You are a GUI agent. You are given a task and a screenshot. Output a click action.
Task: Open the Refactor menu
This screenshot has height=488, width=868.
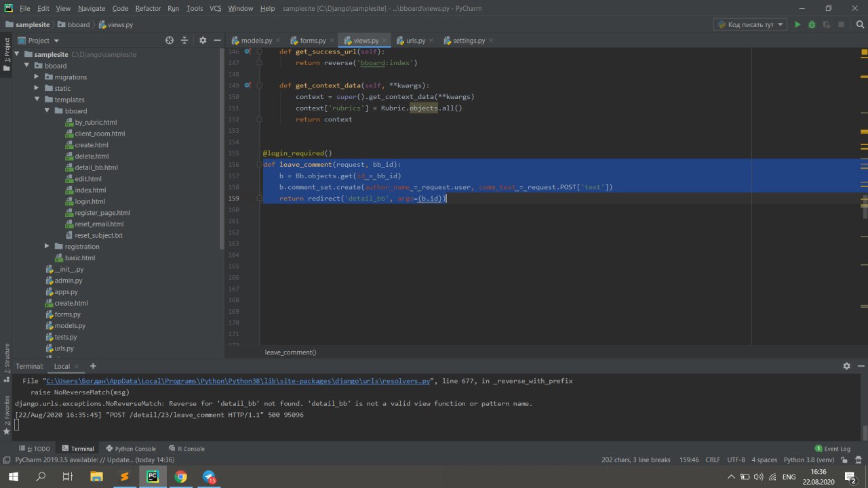coord(148,8)
